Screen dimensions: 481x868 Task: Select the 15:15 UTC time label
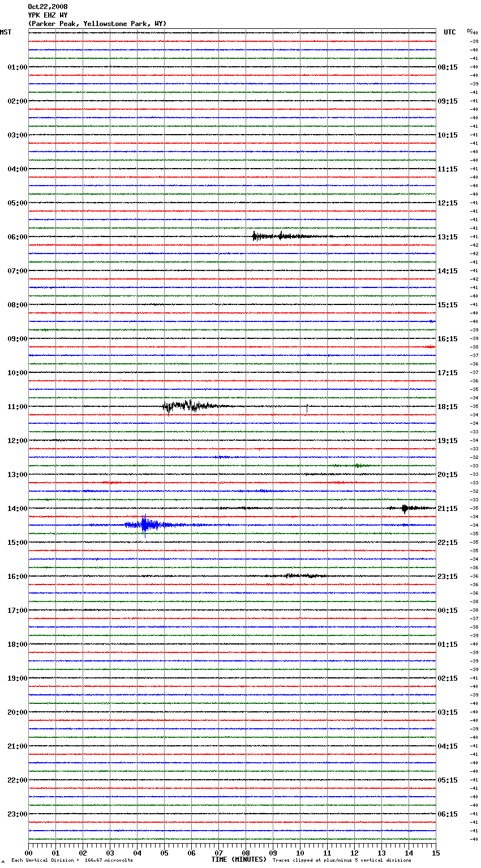448,305
